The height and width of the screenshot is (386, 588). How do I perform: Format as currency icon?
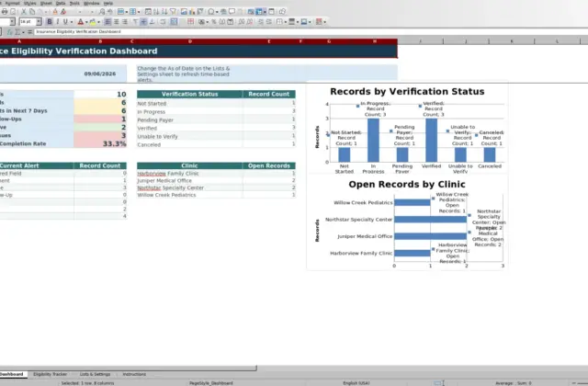pyautogui.click(x=202, y=22)
